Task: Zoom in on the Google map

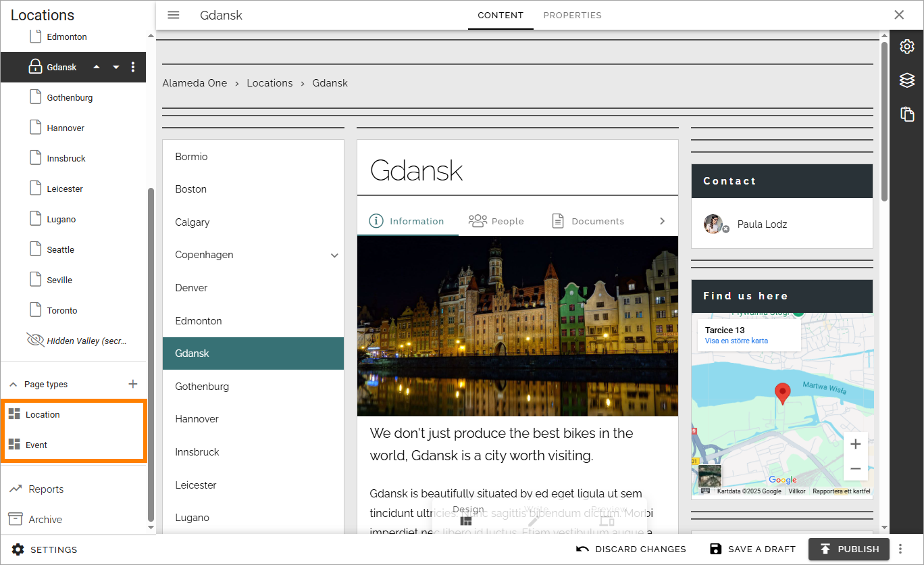Action: tap(856, 444)
